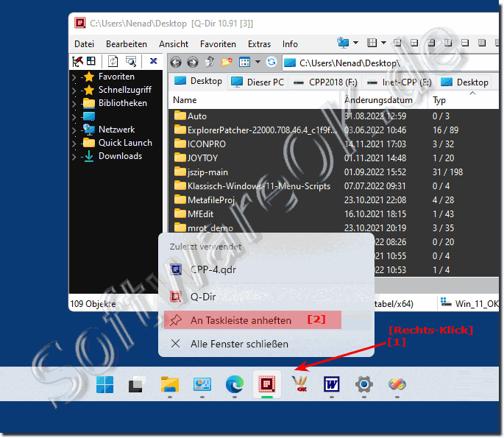
Task: Select Netzwerk in the folder tree
Action: [x=116, y=130]
